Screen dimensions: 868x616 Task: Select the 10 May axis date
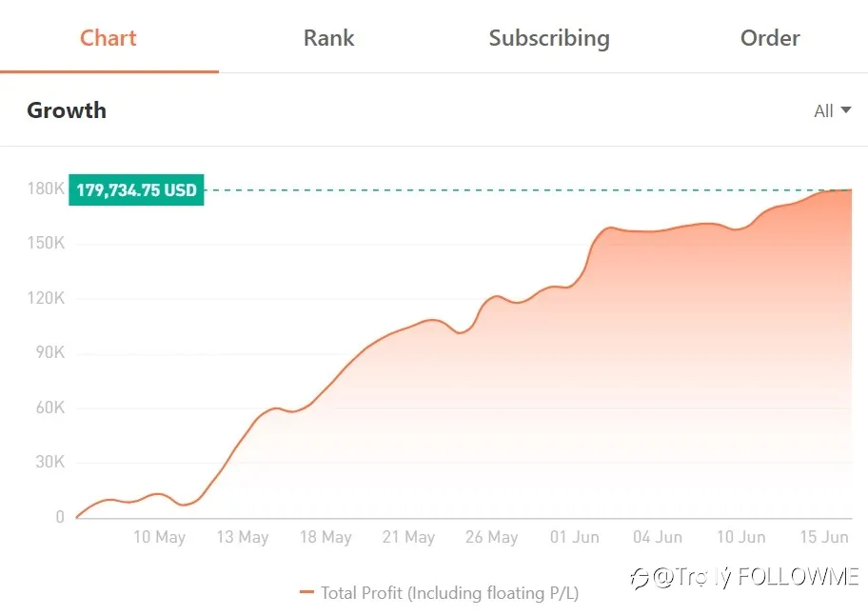point(160,537)
